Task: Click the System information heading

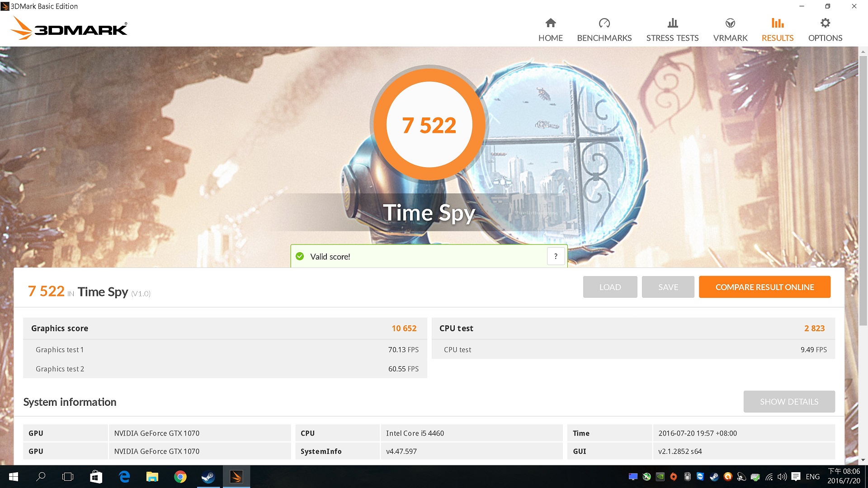Action: click(x=70, y=402)
